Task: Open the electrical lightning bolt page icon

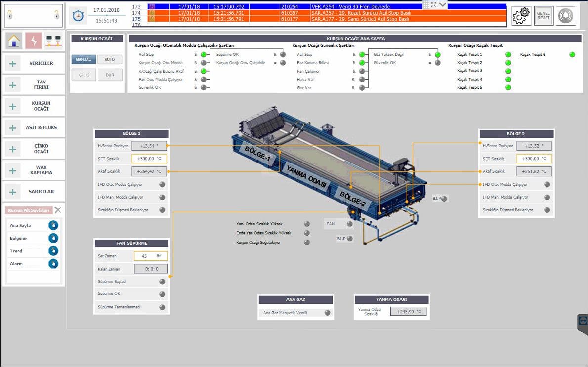Action: 34,41
